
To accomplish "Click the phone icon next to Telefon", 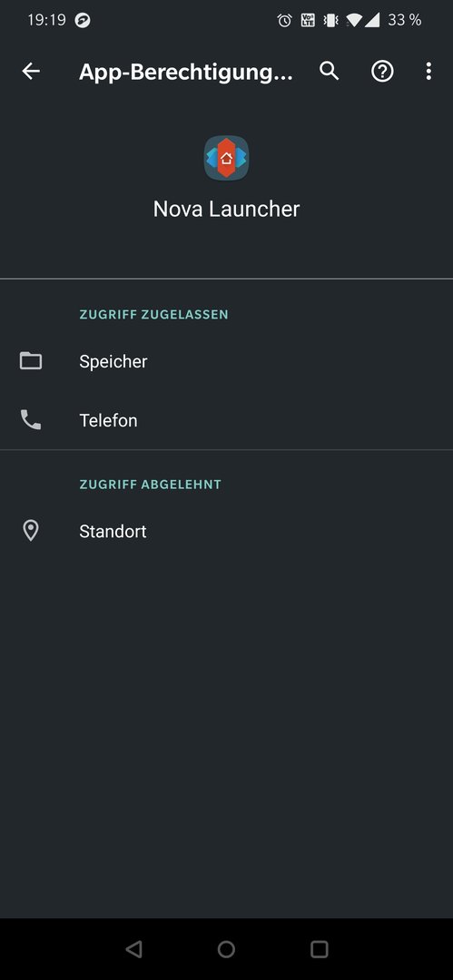I will pyautogui.click(x=31, y=419).
